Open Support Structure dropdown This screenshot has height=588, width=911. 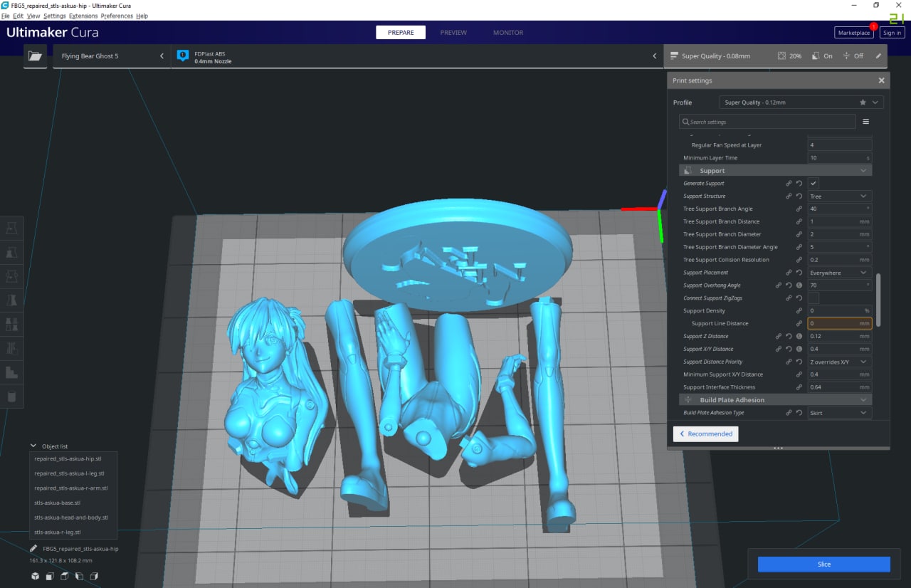tap(840, 196)
